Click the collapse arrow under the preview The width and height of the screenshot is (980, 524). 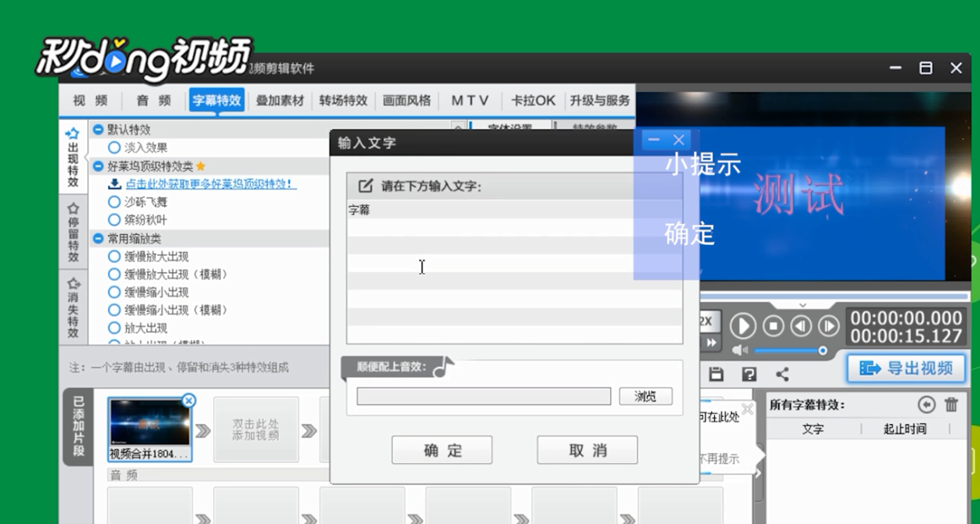803,305
